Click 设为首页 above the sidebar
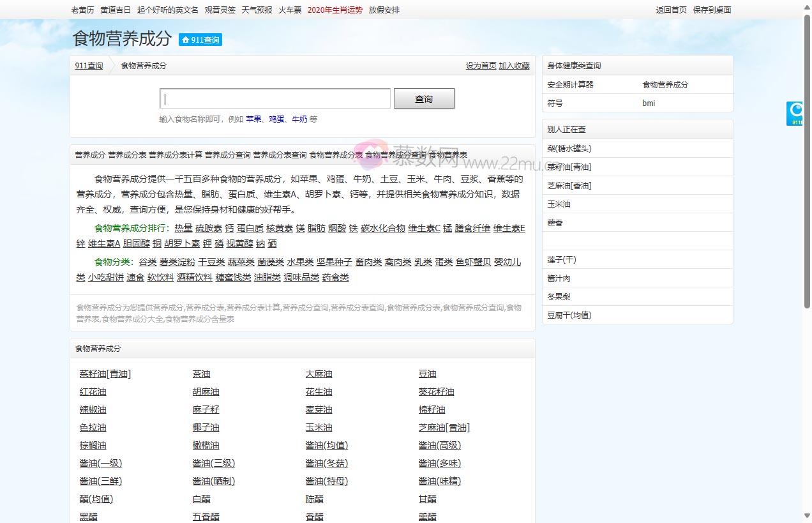812x523 pixels. (x=481, y=66)
